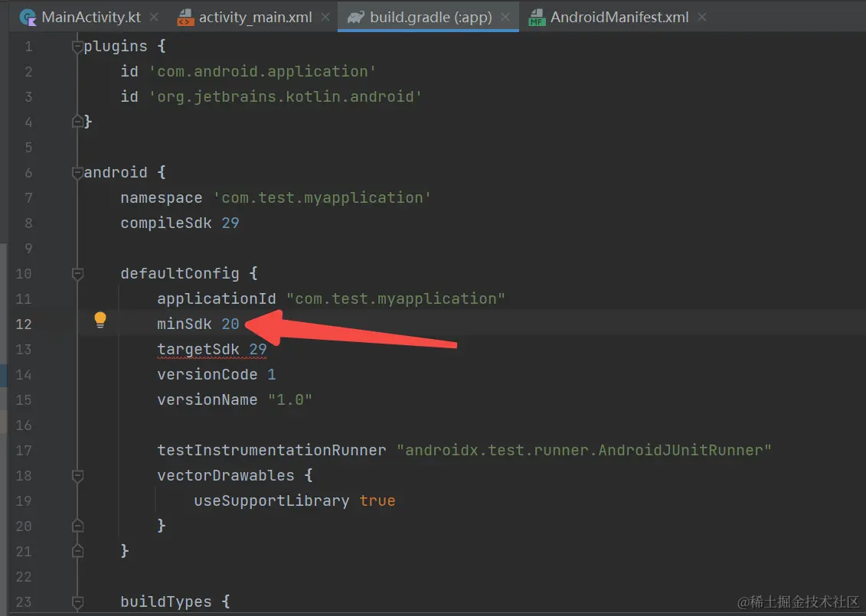866x616 pixels.
Task: Click the yellow lightbulb quick-fix icon
Action: point(100,320)
